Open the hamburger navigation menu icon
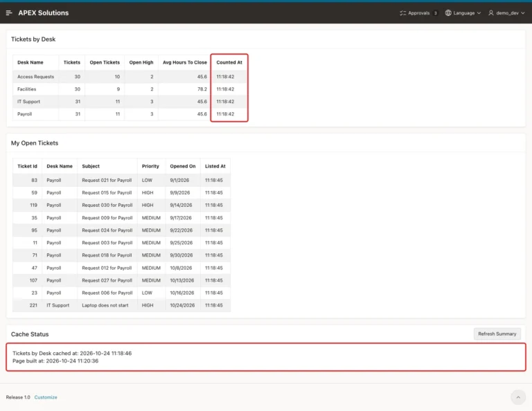This screenshot has width=532, height=411. [9, 13]
